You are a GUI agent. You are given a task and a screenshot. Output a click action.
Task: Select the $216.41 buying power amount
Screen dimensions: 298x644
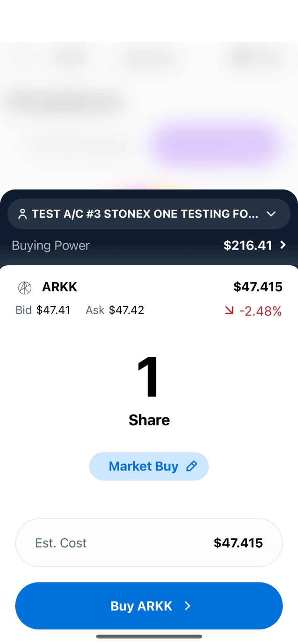(x=248, y=246)
